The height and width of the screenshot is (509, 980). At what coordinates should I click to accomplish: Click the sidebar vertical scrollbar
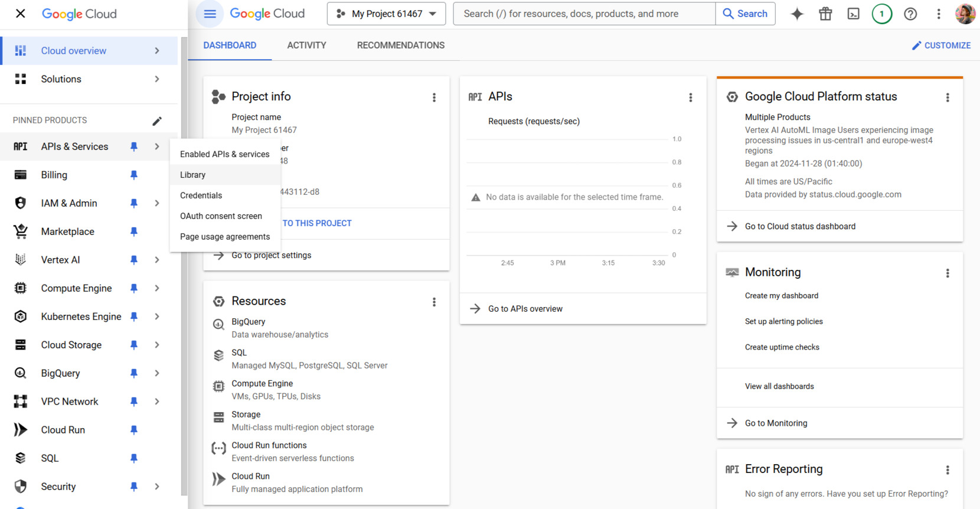184,266
